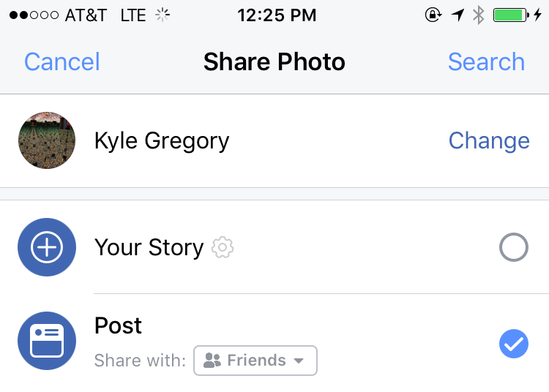Uncheck the Post checkmark
The height and width of the screenshot is (392, 549).
click(513, 343)
